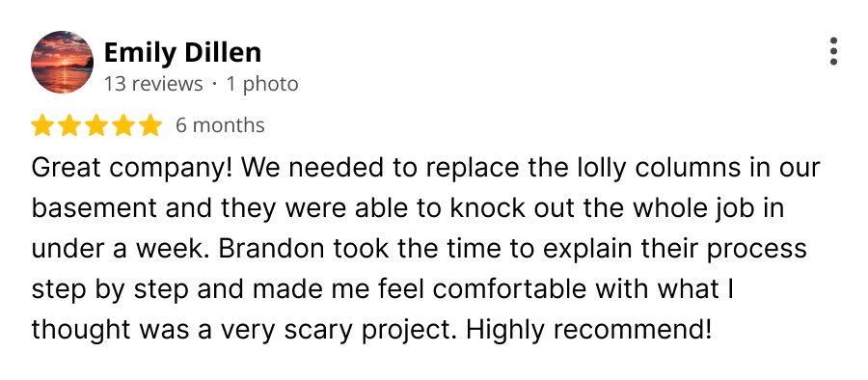
Task: Click the "Highly recommend!" closing text
Action: click(588, 331)
